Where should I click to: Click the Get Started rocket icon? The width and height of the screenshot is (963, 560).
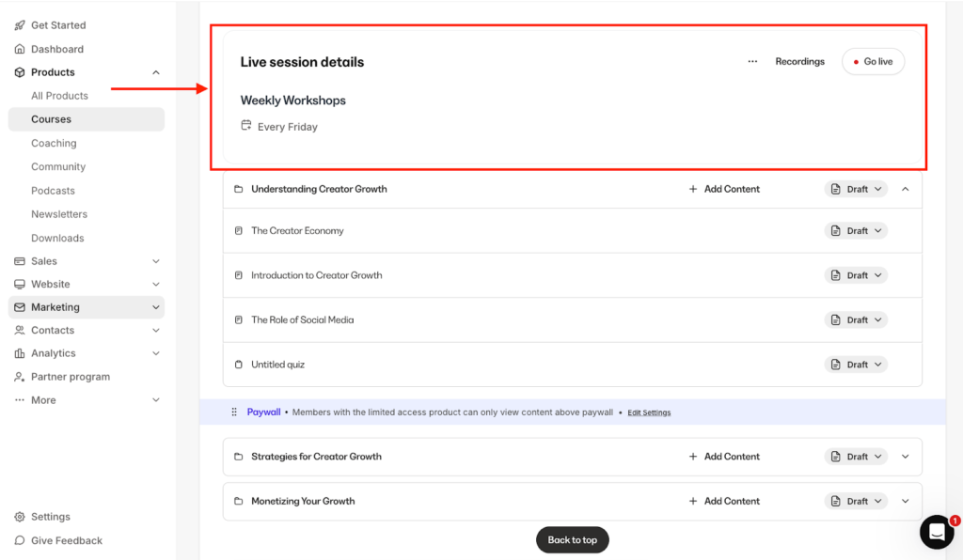pos(20,25)
